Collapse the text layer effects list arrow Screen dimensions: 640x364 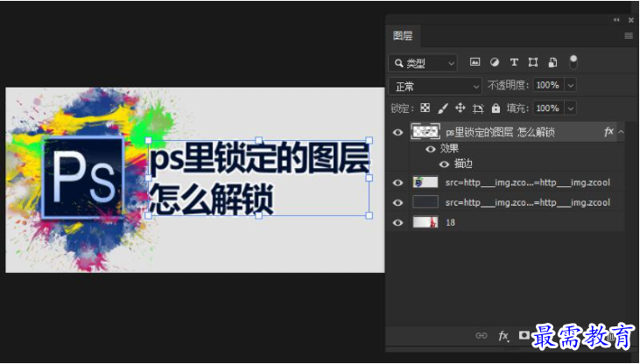tap(621, 132)
